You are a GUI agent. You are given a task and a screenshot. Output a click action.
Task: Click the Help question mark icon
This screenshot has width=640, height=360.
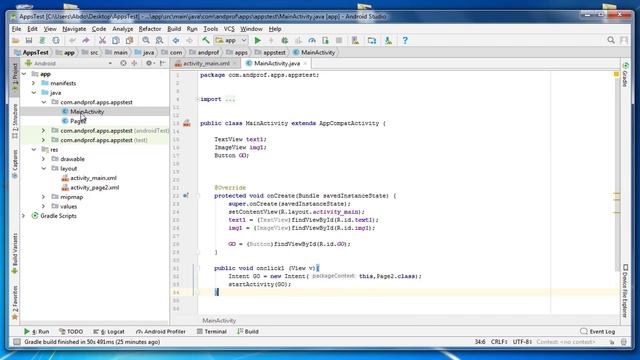405,40
